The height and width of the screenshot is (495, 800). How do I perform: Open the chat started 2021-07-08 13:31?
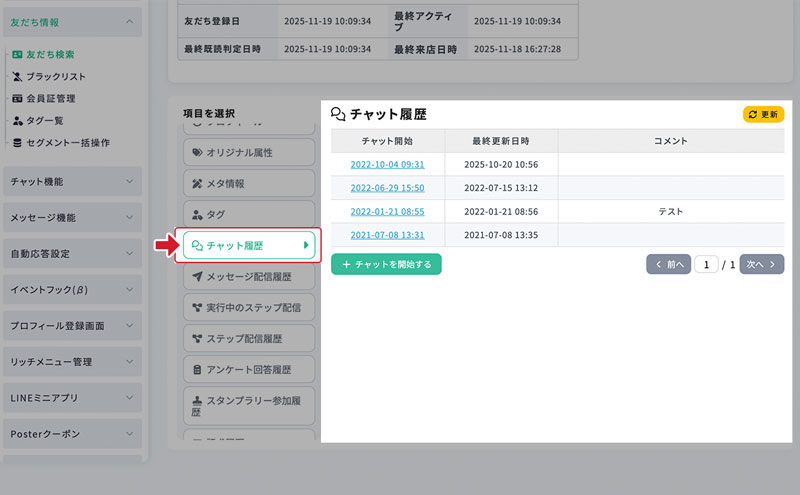coord(387,235)
